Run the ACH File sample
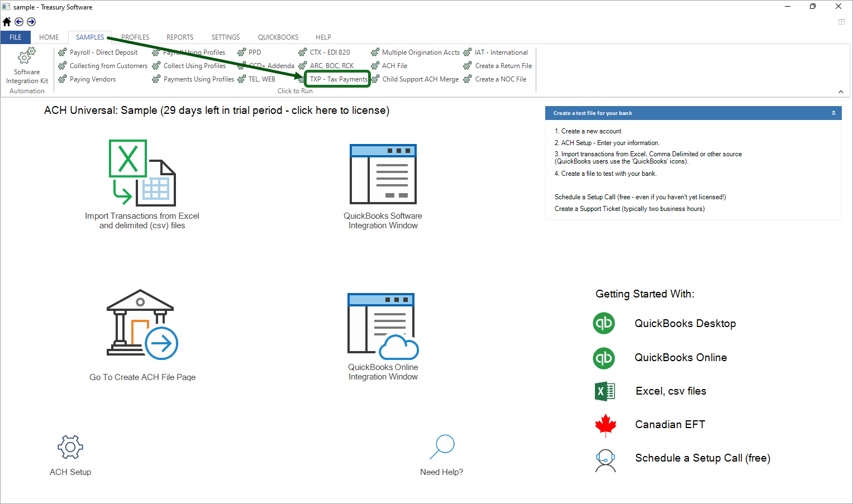 [389, 66]
